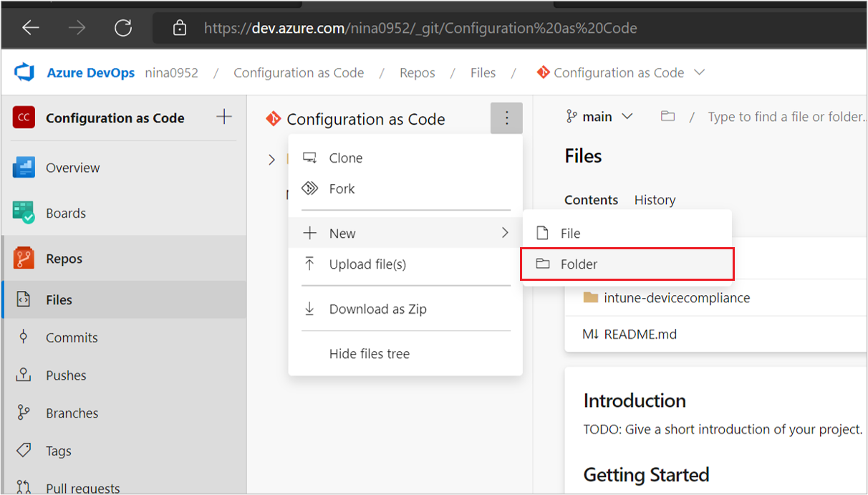
Task: Click the root folder icon in path bar
Action: (x=667, y=117)
